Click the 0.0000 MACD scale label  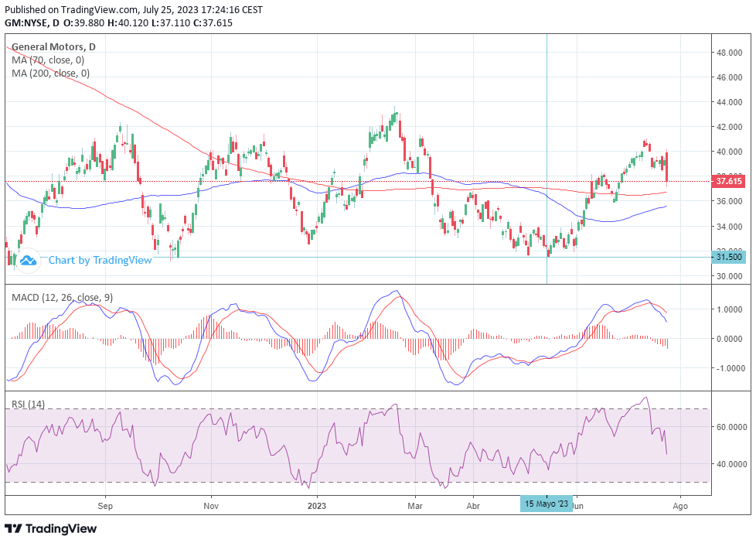[x=730, y=339]
